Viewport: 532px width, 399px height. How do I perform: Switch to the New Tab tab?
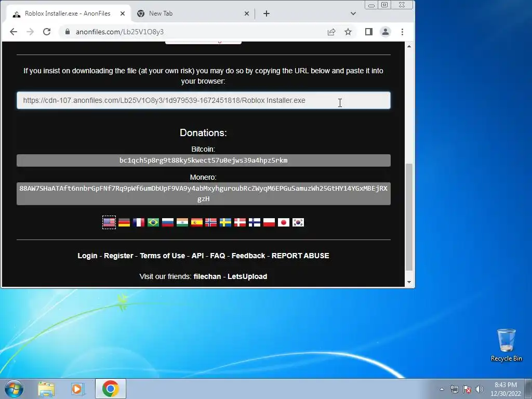pos(193,14)
